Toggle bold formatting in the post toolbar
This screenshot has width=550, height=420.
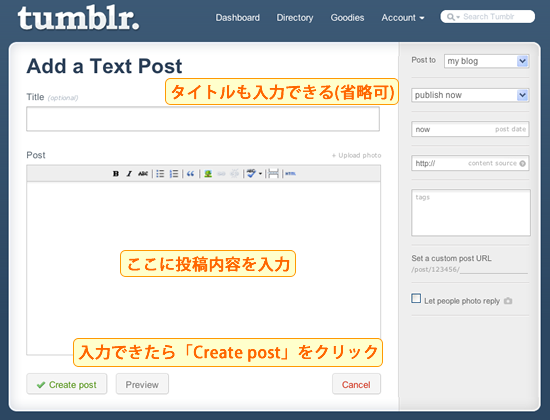pos(116,174)
